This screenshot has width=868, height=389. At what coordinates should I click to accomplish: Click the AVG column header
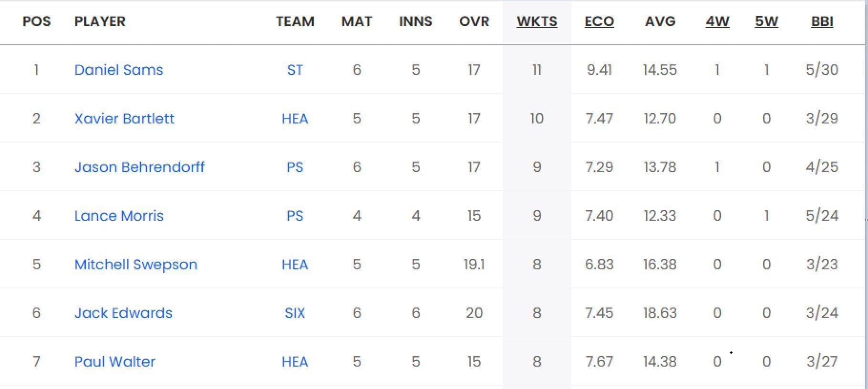click(660, 21)
